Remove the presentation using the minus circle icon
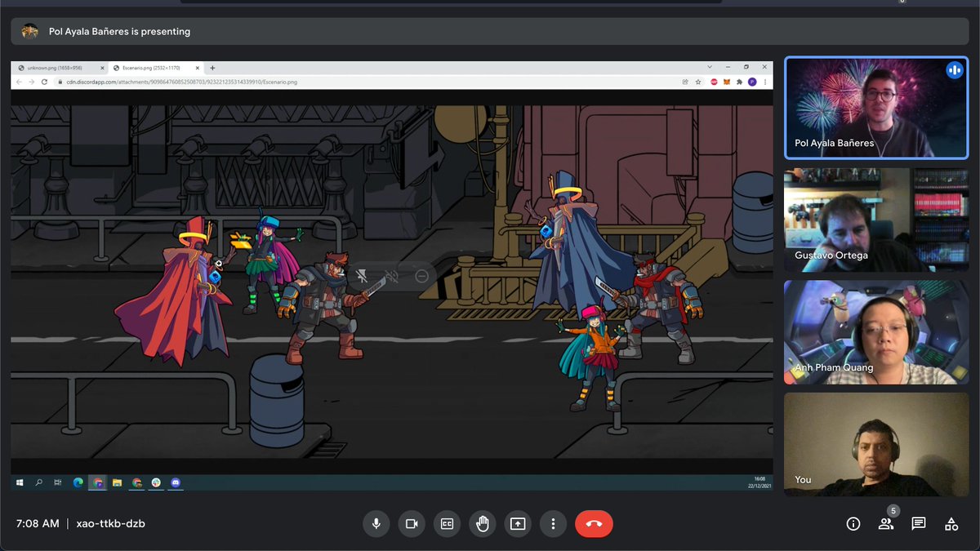The image size is (980, 551). pyautogui.click(x=421, y=277)
